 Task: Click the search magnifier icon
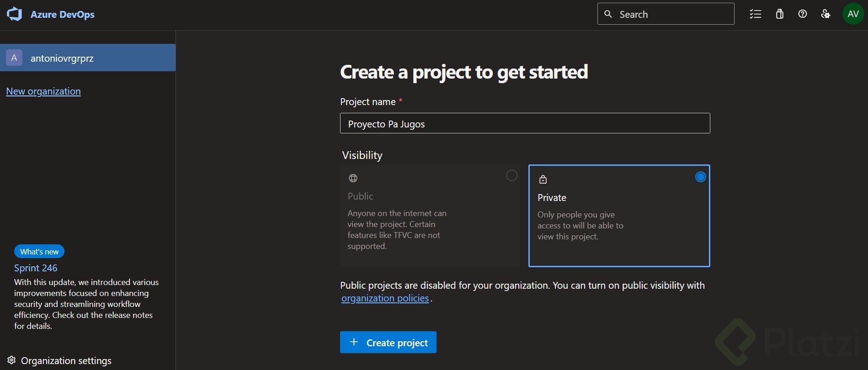[608, 14]
